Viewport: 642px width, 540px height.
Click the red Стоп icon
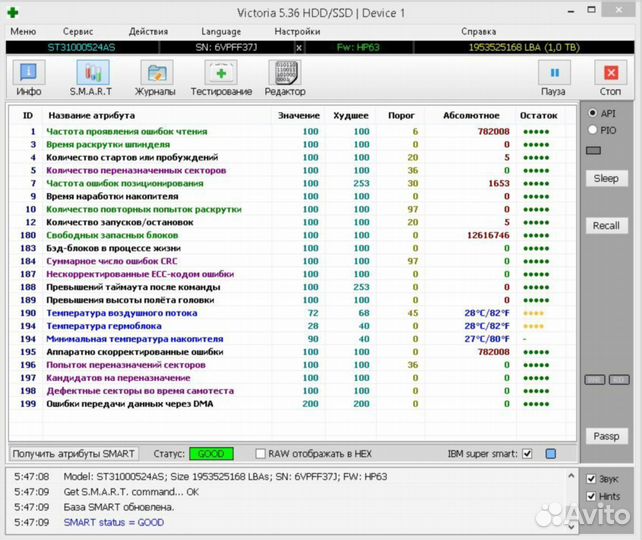coord(610,73)
